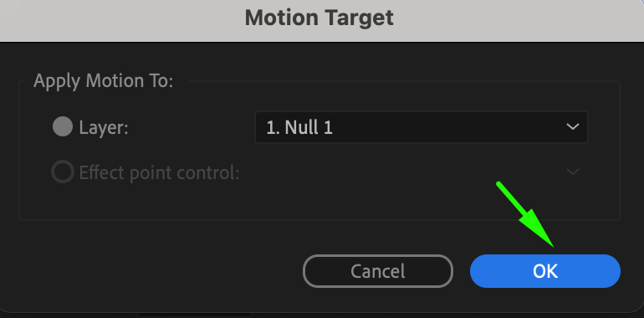The image size is (644, 318).
Task: Select the Layer radio button
Action: pos(63,127)
